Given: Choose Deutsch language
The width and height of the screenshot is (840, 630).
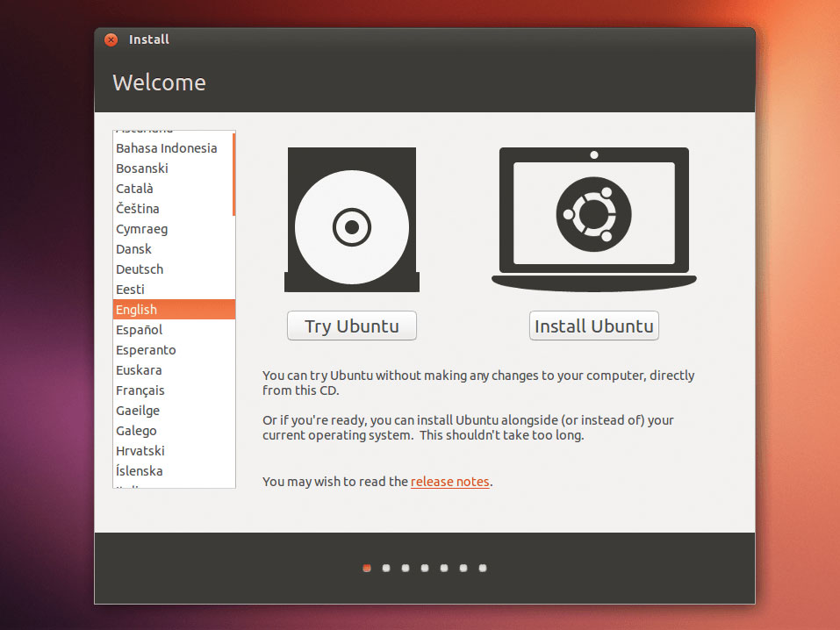Looking at the screenshot, I should (x=174, y=269).
